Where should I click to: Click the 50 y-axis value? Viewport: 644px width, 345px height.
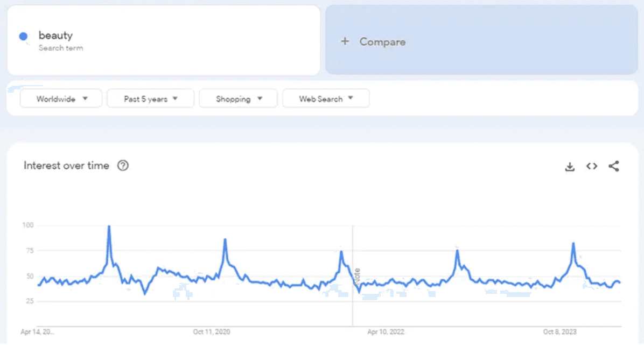[x=30, y=276]
